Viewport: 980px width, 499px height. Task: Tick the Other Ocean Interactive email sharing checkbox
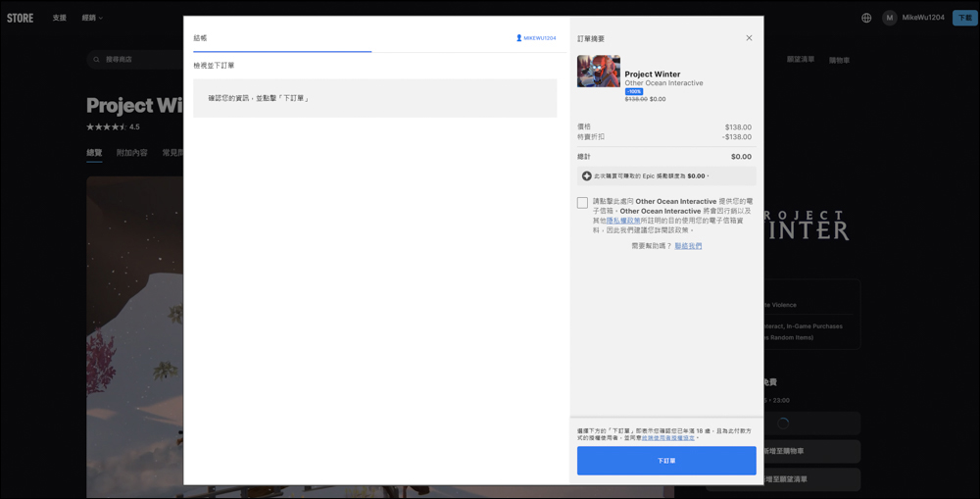tap(582, 203)
